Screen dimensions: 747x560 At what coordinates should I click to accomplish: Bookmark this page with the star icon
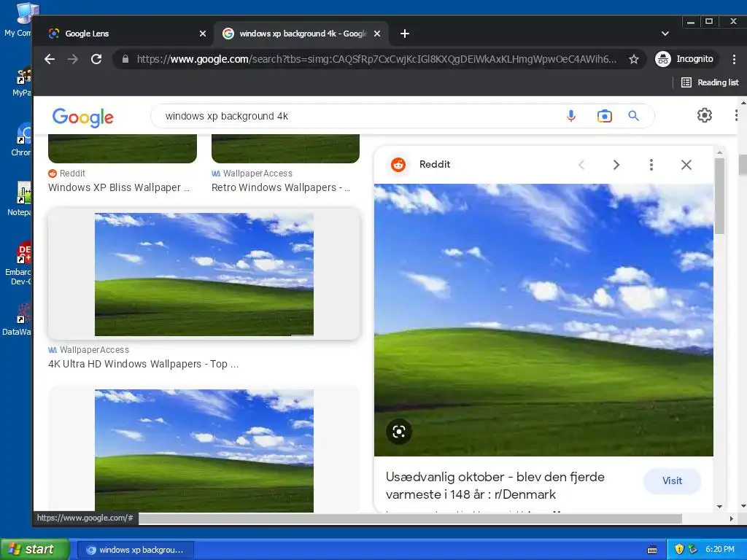634,59
